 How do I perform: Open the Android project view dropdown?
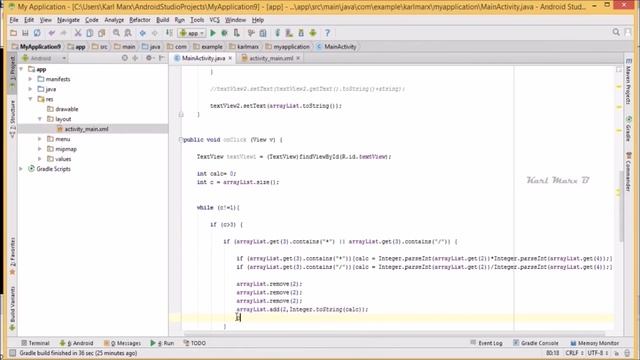point(44,58)
